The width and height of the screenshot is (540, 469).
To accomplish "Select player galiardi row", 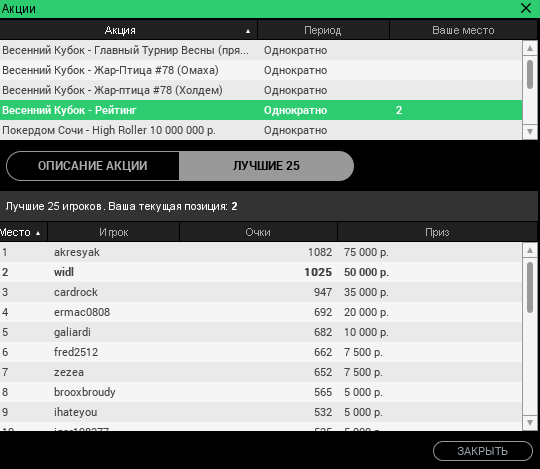I will tap(261, 332).
